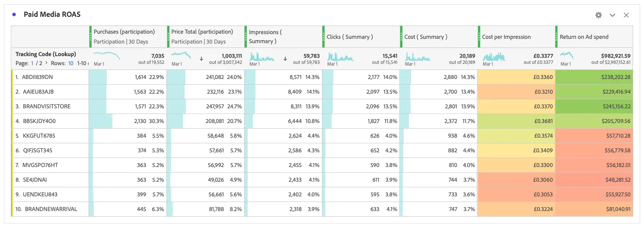Click the 2,880 cost cell

[x=439, y=77]
